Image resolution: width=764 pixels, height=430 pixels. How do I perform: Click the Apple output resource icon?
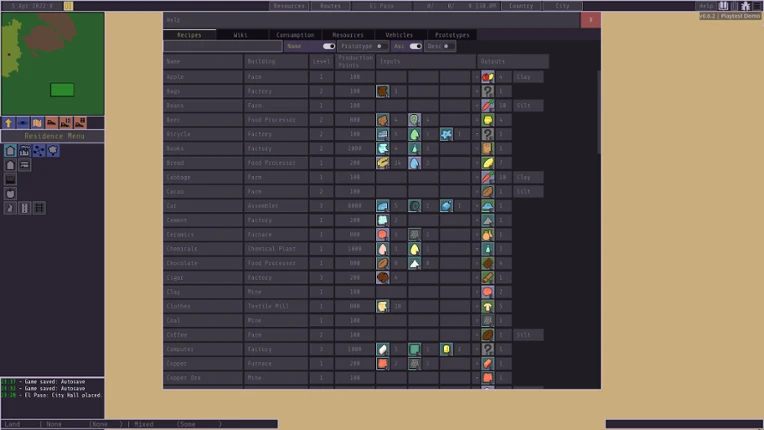click(488, 77)
